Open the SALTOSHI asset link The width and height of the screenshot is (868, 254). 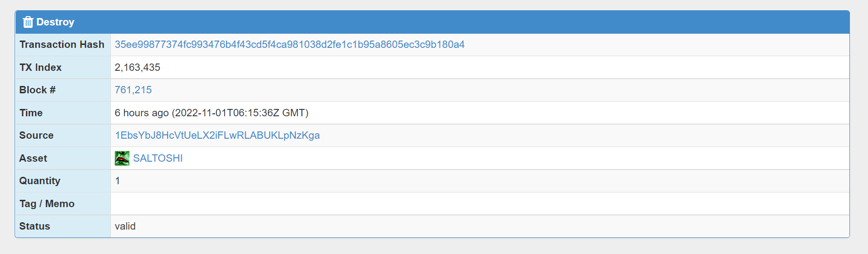coord(158,158)
